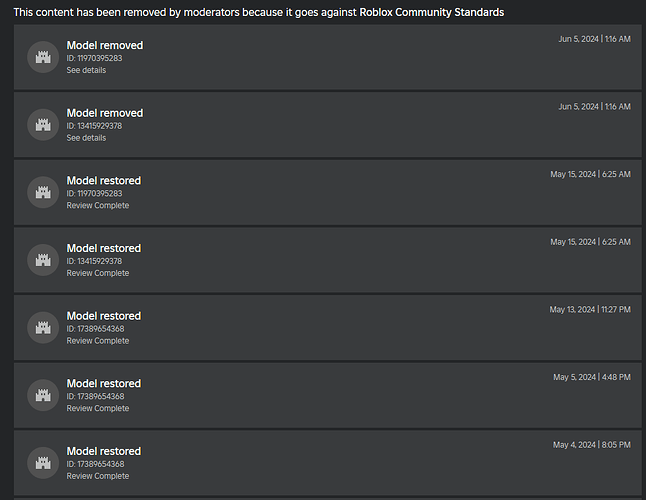Click the Roblox Community Standards removal notice
Image resolution: width=646 pixels, height=500 pixels.
(259, 12)
